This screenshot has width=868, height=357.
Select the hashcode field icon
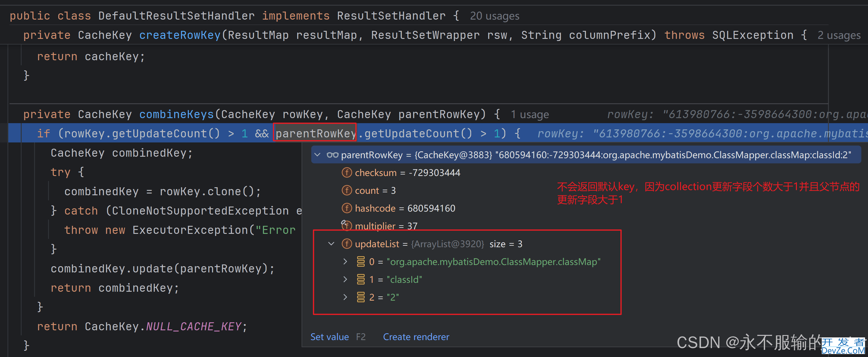347,208
